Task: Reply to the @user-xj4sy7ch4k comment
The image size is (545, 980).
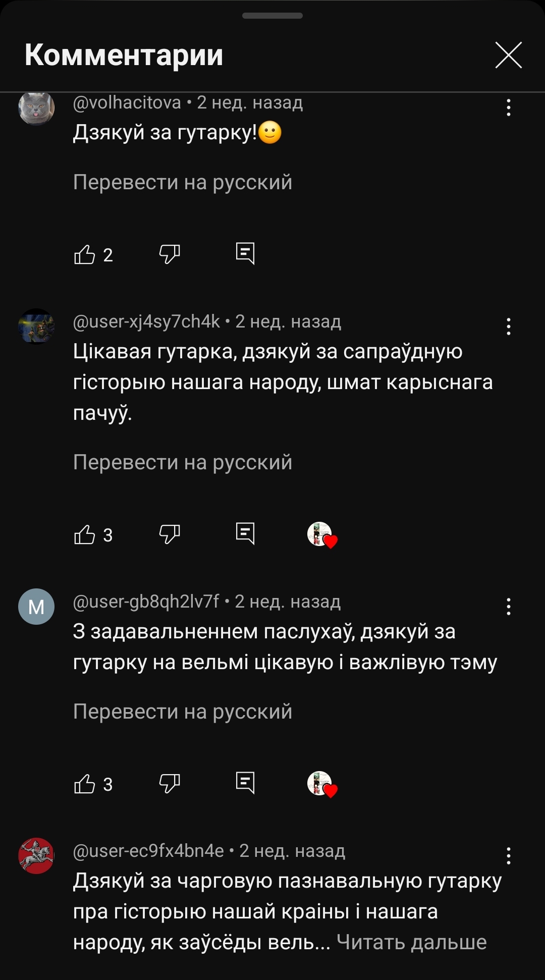Action: tap(245, 534)
